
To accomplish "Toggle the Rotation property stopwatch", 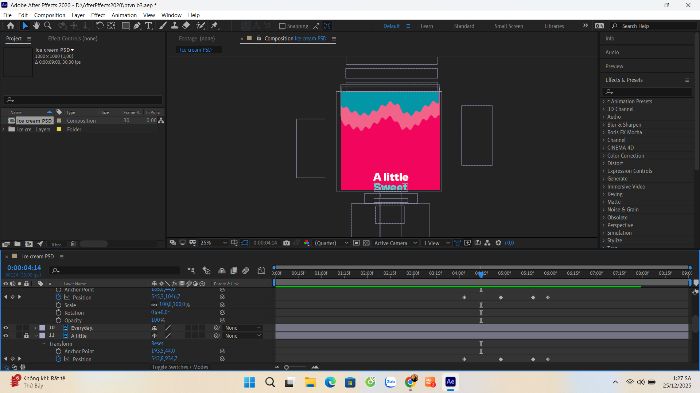I will [58, 313].
